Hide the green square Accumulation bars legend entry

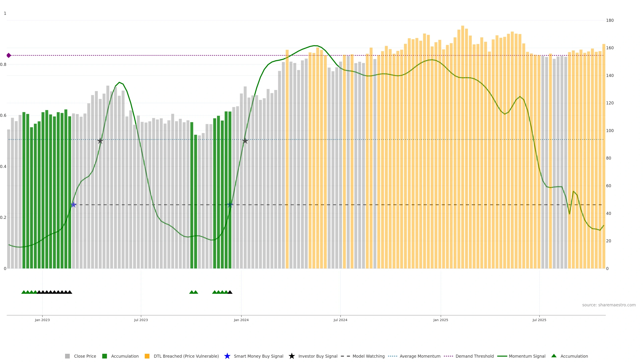[105, 356]
